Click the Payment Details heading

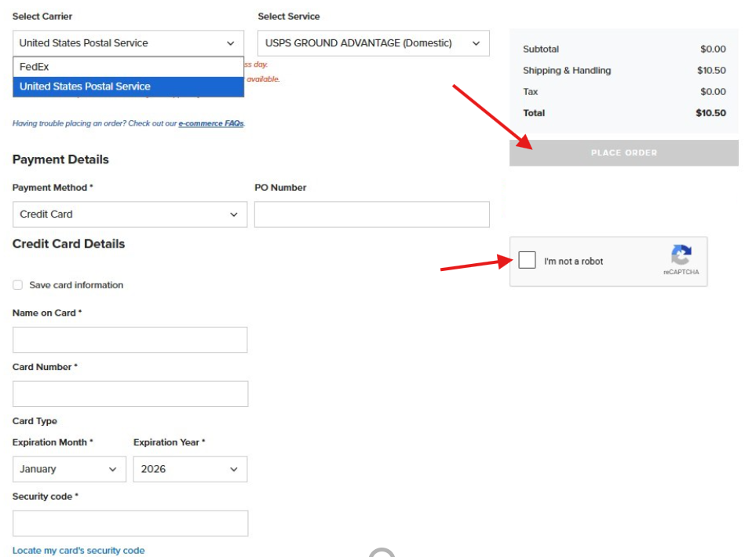60,159
